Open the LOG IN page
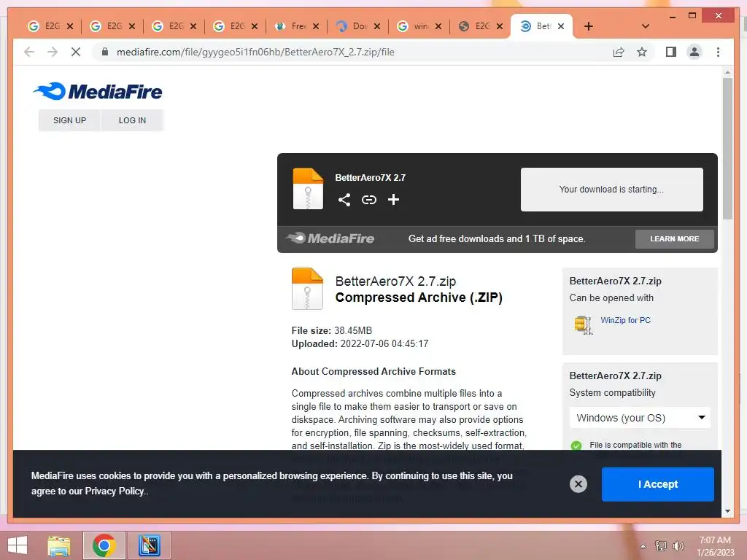The height and width of the screenshot is (560, 747). [x=133, y=120]
